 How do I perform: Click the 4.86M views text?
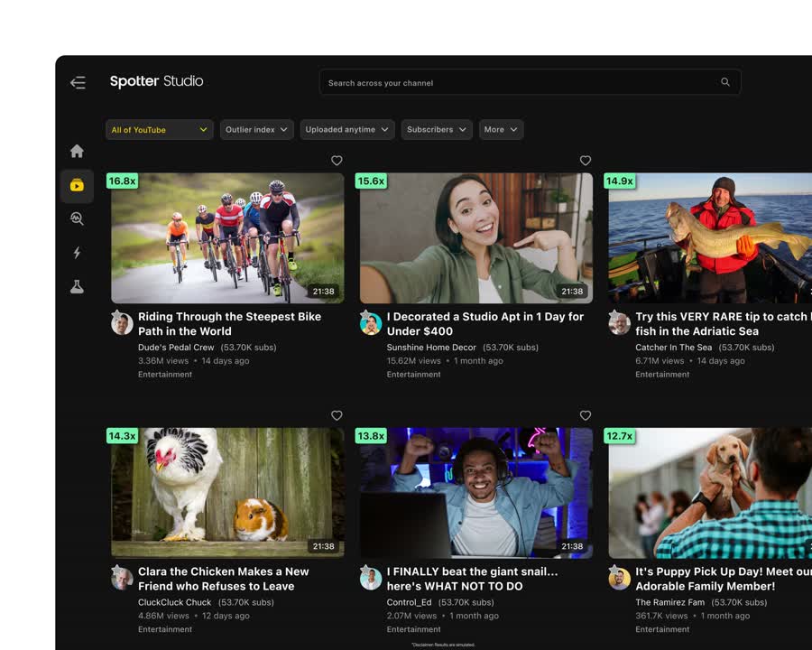click(163, 616)
